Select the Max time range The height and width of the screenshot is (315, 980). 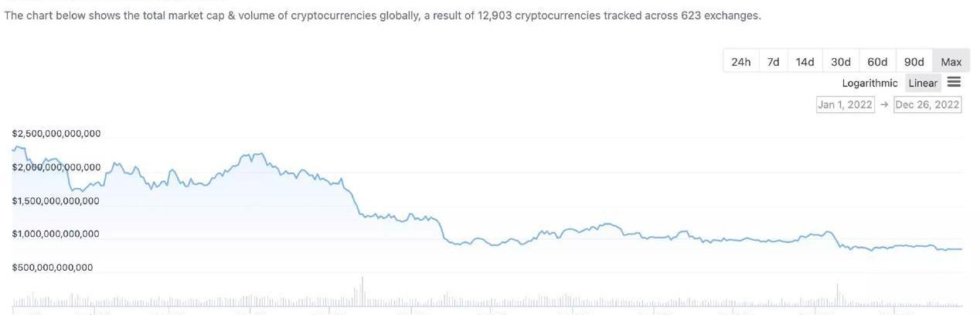coord(951,62)
